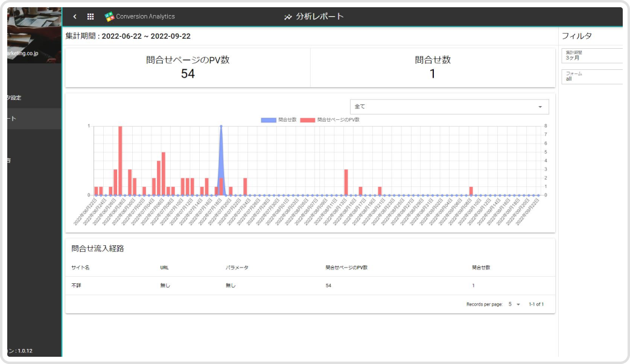Expand the 全て dropdown above the chart
The image size is (630, 364).
449,107
